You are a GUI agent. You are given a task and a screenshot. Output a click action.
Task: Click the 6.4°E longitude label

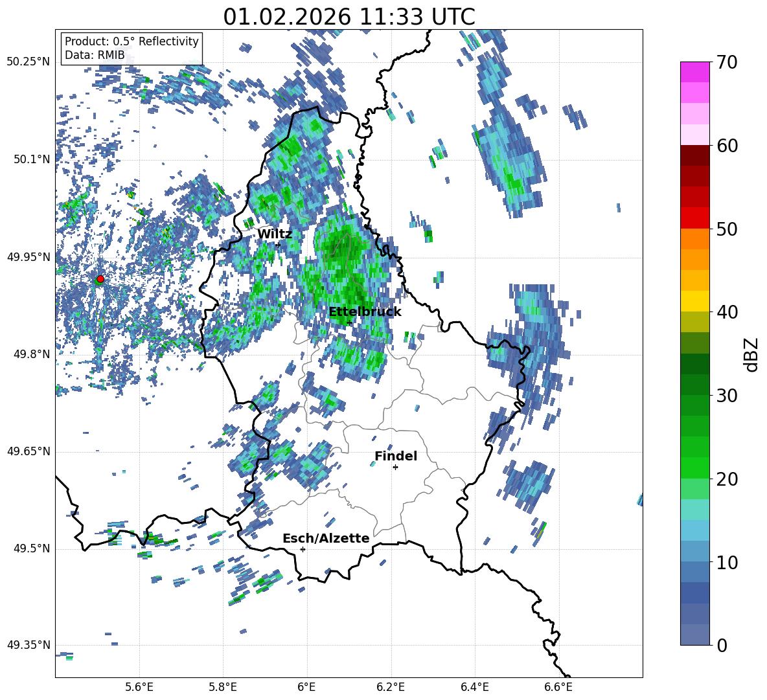point(474,687)
